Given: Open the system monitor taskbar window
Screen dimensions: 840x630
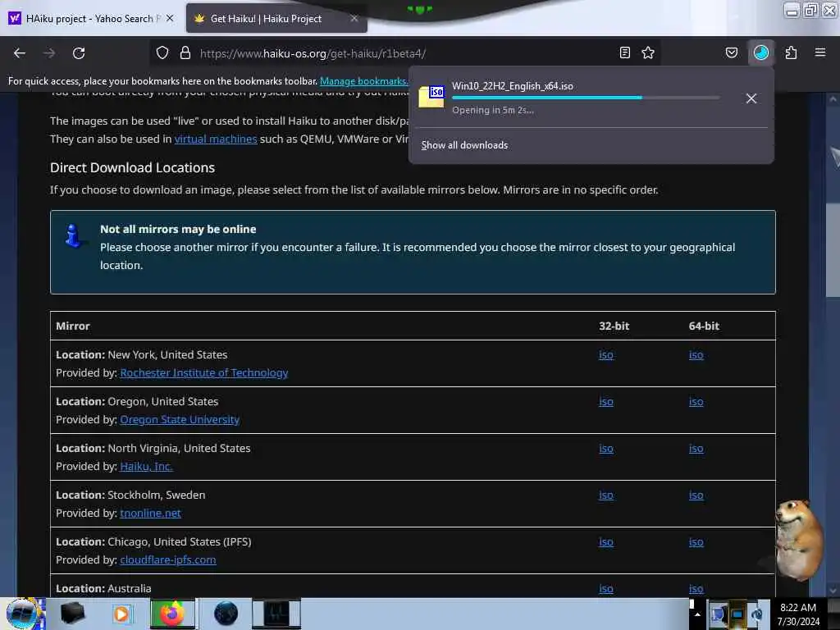Looking at the screenshot, I should point(276,614).
